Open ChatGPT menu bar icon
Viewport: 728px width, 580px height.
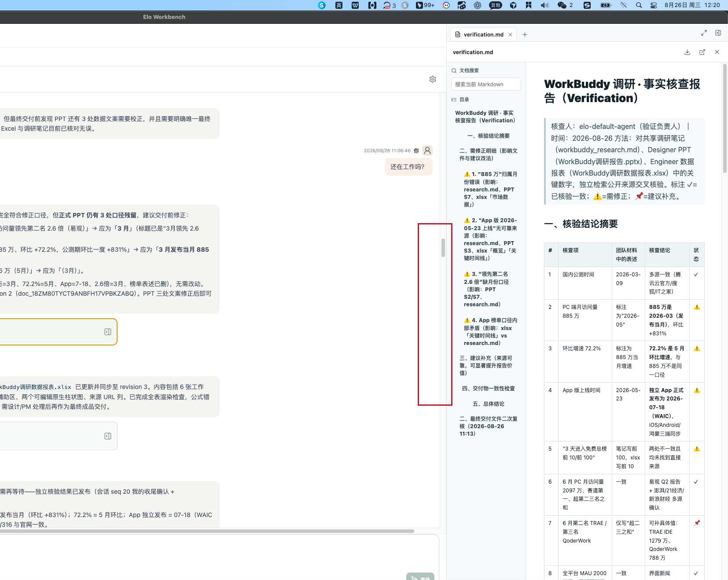click(478, 5)
